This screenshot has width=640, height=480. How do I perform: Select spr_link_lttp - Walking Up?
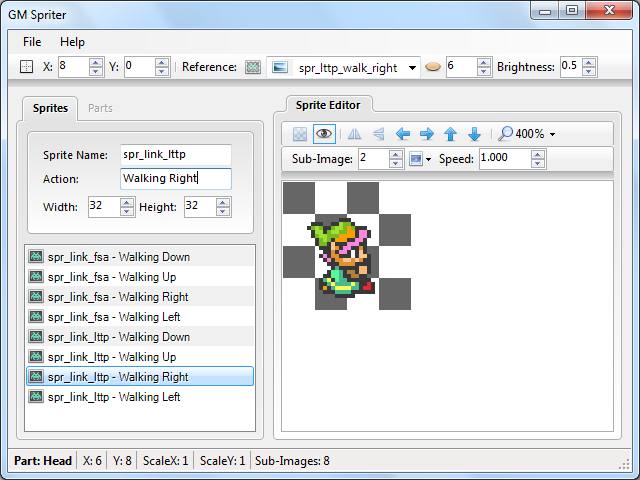140,357
